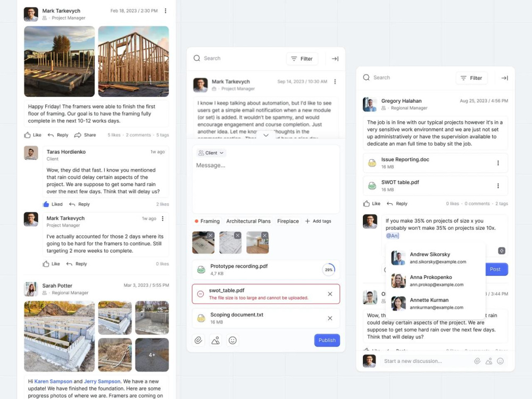Open options menu on Mark Tarkevych's 1w ago comment
This screenshot has width=532, height=399.
pyautogui.click(x=163, y=219)
